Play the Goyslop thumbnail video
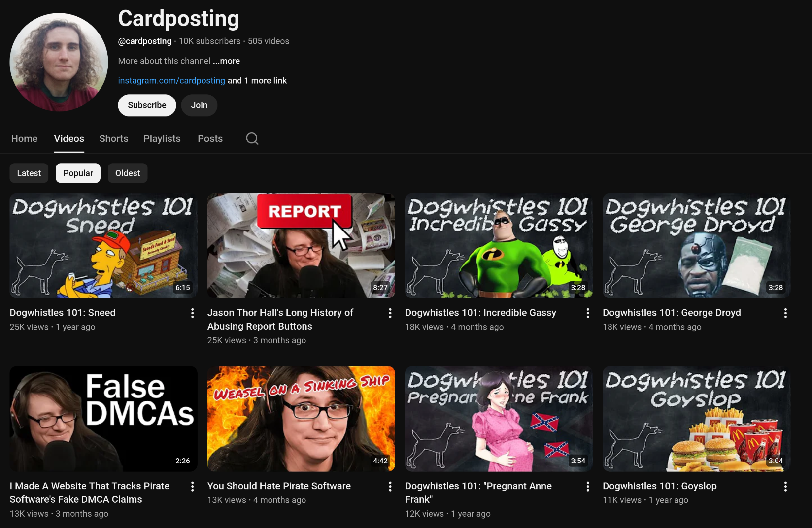The height and width of the screenshot is (528, 812). pos(696,419)
